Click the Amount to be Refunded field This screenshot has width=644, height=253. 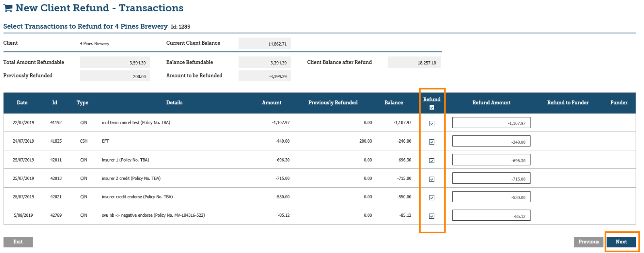click(x=264, y=76)
